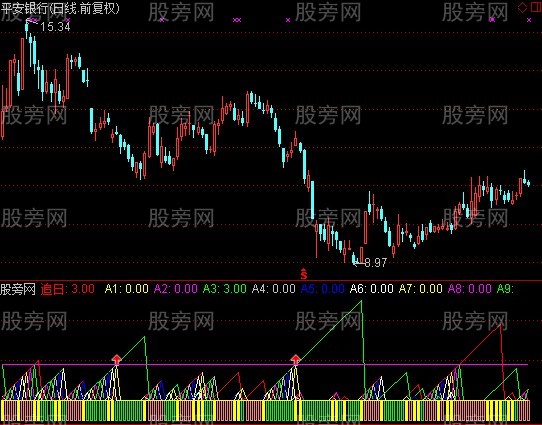Click the green A9: label

(505, 289)
